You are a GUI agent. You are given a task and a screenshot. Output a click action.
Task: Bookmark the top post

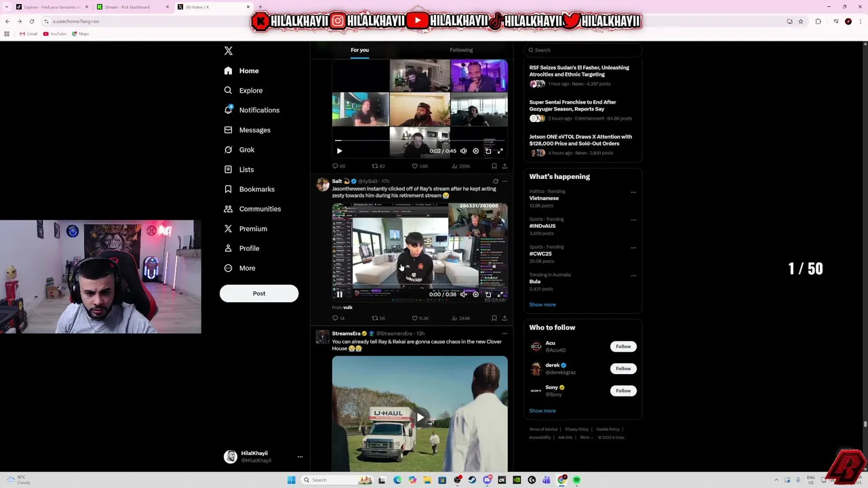(x=494, y=166)
